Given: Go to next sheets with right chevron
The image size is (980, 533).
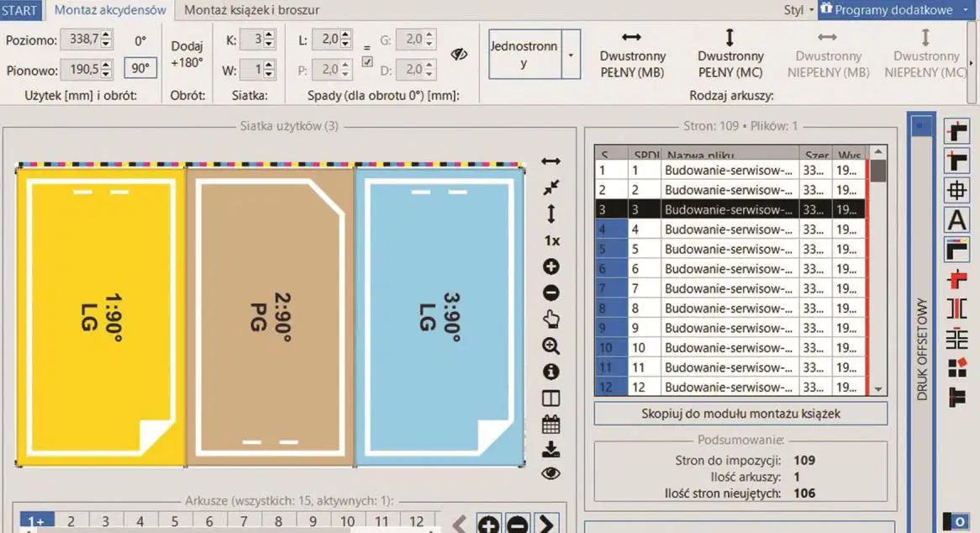Looking at the screenshot, I should coord(545,524).
